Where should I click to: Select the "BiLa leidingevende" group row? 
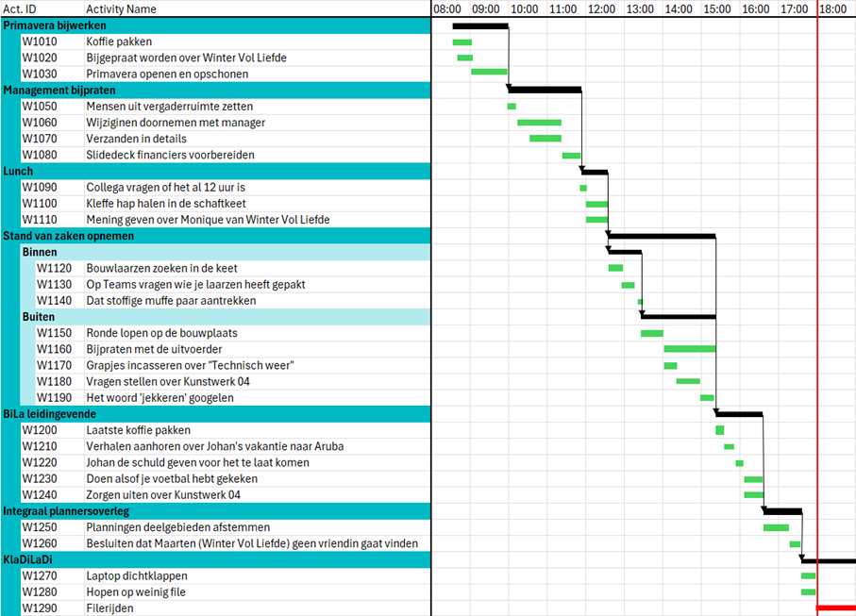click(x=51, y=413)
